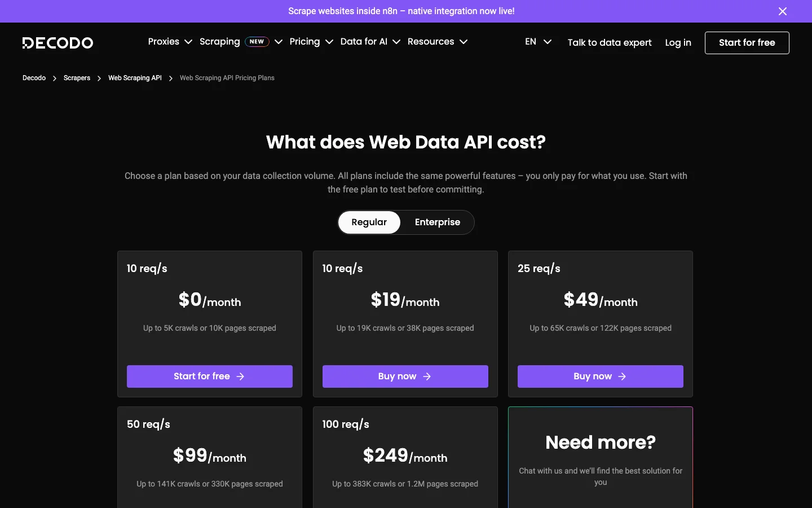Click breadcrumb chevron after Web Scraping API

[x=171, y=78]
